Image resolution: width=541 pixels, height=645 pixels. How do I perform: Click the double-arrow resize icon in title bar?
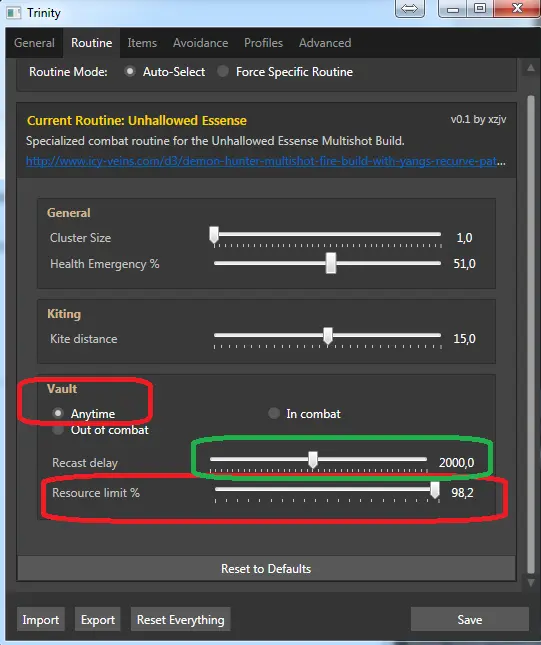point(409,8)
